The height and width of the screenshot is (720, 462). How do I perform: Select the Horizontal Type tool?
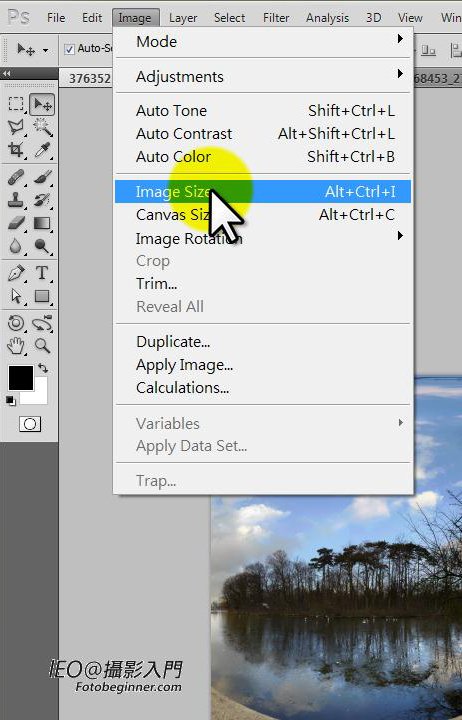[42, 273]
